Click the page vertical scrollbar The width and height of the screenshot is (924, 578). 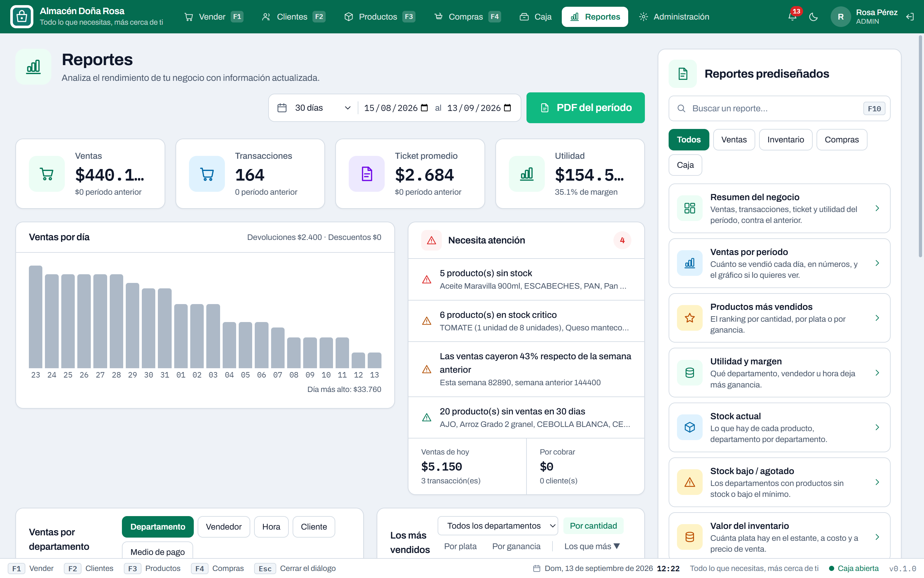click(x=920, y=146)
